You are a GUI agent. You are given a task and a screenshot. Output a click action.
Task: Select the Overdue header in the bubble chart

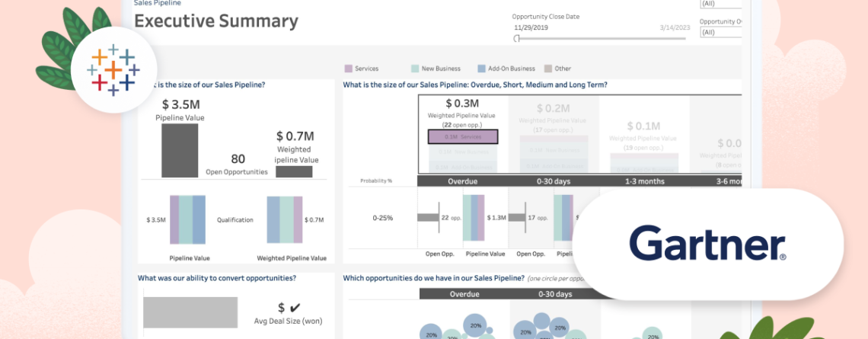464,294
